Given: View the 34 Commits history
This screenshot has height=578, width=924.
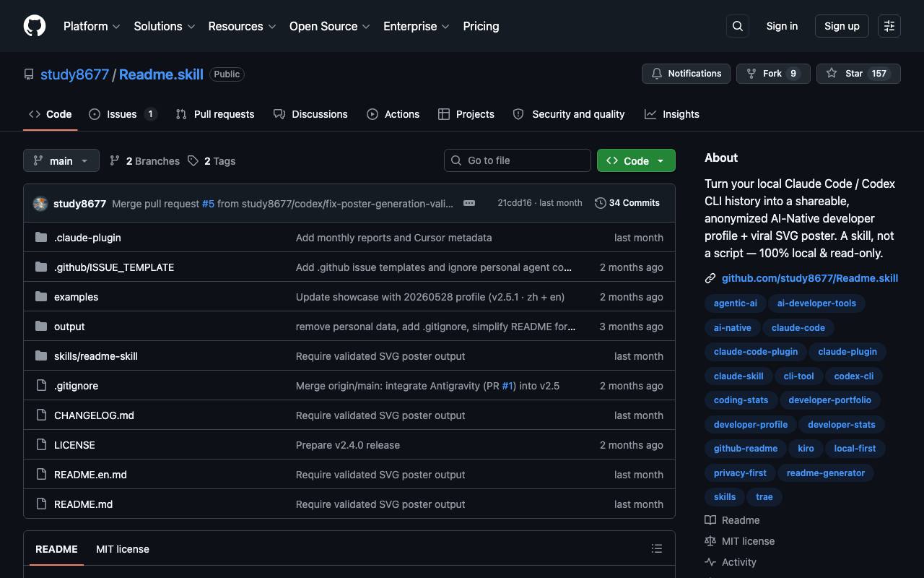Looking at the screenshot, I should pyautogui.click(x=627, y=203).
